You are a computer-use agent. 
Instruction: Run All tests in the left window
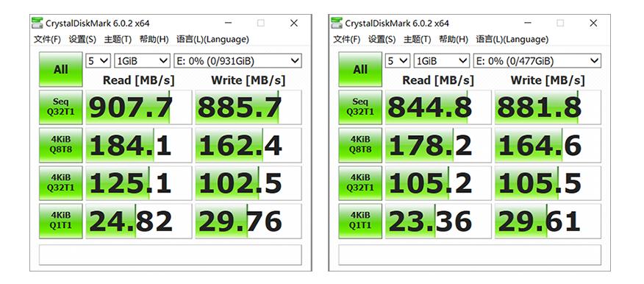[61, 69]
